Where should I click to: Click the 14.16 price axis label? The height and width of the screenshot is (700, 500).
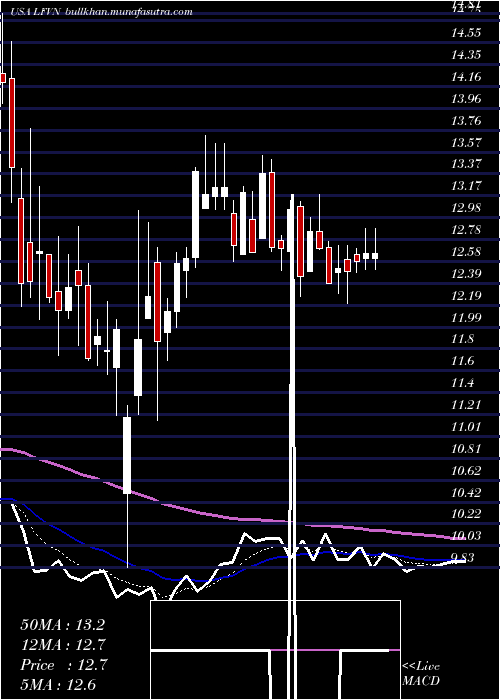point(466,76)
